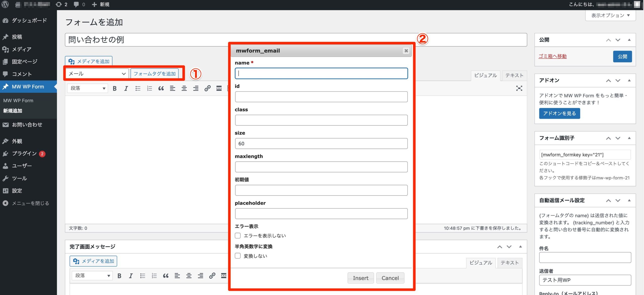This screenshot has width=644, height=295.
Task: Insert a bulleted list
Action: click(138, 88)
